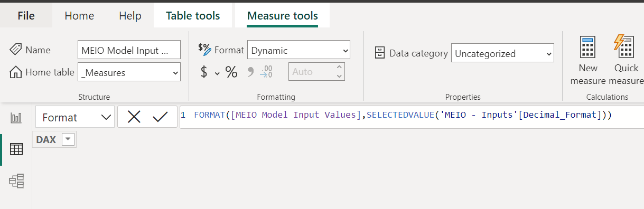Create a New measure
The width and height of the screenshot is (644, 209).
588,60
